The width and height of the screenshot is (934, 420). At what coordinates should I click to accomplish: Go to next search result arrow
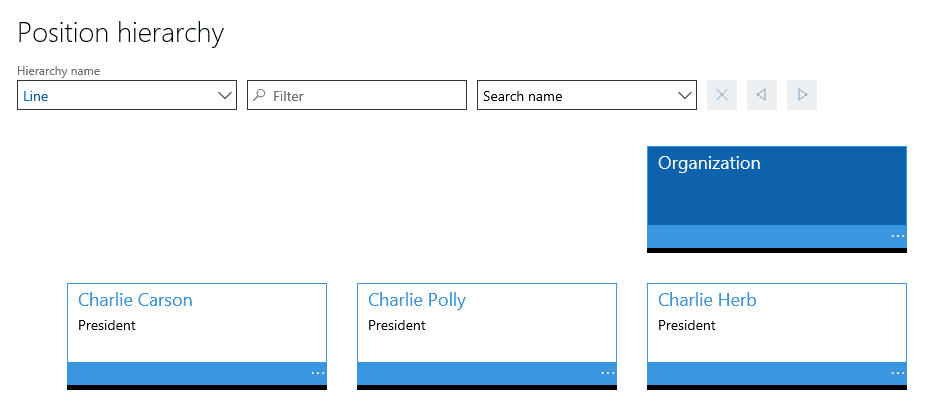(802, 95)
